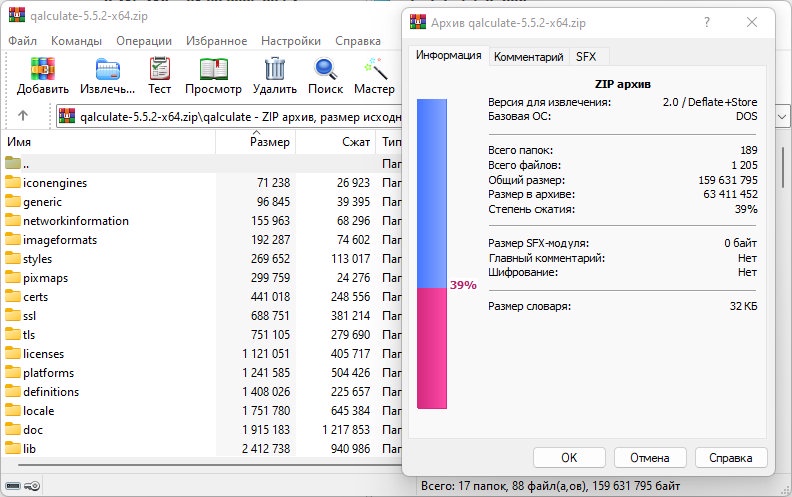Image resolution: width=792 pixels, height=497 pixels.
Task: Close the archive info dialog
Action: click(752, 22)
